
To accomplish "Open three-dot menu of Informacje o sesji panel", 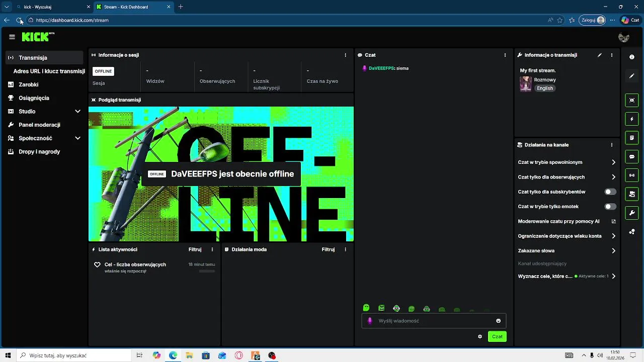I will (x=345, y=55).
